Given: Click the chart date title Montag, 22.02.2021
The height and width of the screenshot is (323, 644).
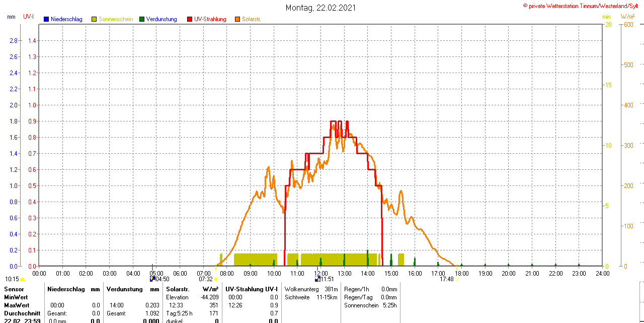Looking at the screenshot, I should (x=321, y=8).
